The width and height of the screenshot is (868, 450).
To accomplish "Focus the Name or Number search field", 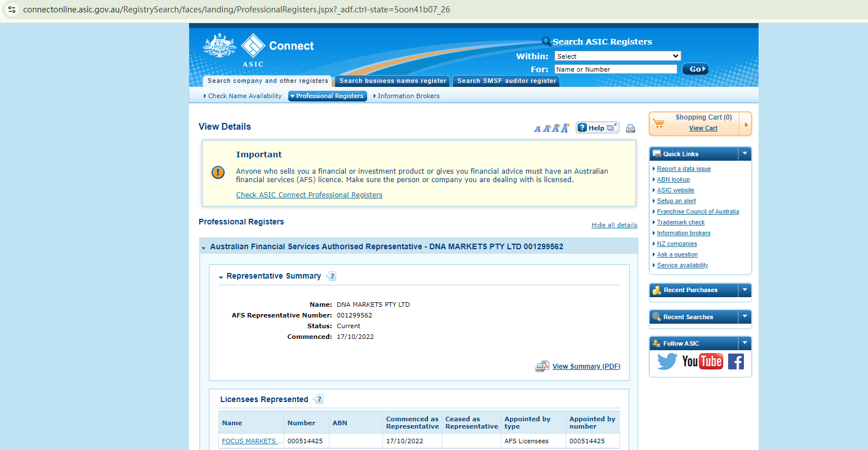I will coord(616,69).
